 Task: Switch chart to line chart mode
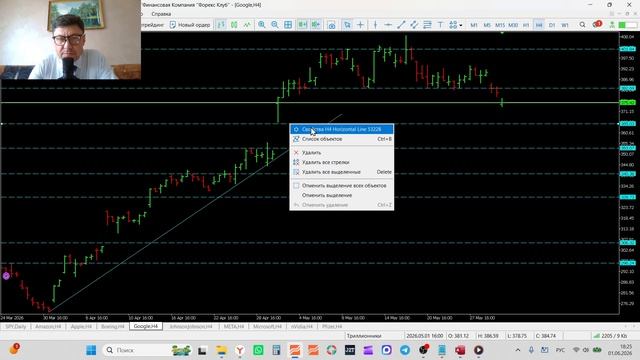point(247,25)
